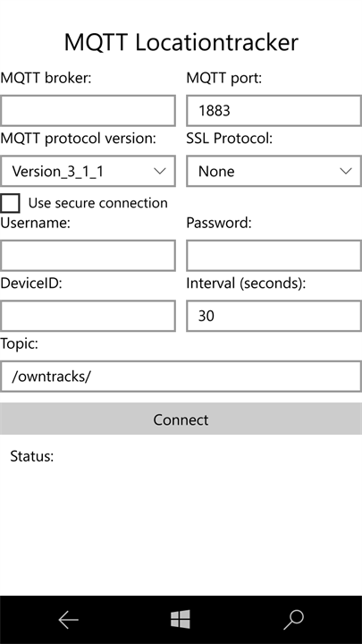Select the Interval field showing 30
Image resolution: width=362 pixels, height=644 pixels.
pyautogui.click(x=274, y=316)
